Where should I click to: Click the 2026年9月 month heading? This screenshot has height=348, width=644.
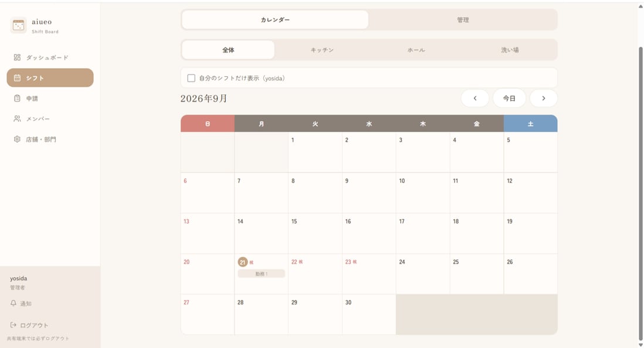204,98
